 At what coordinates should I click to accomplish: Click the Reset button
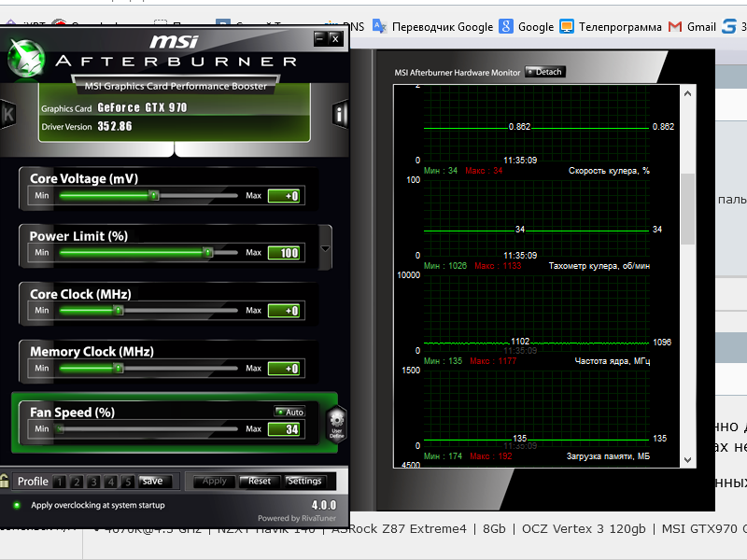click(x=260, y=481)
